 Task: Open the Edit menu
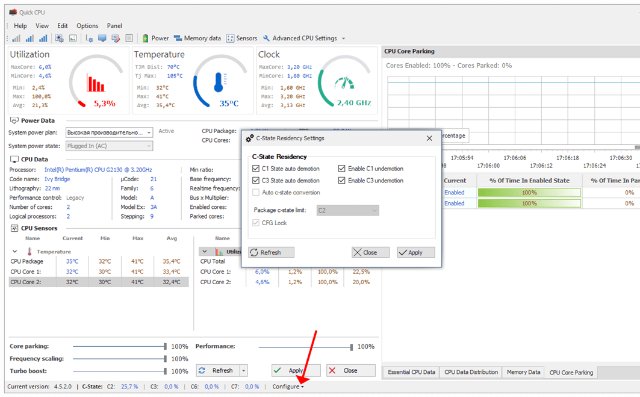62,26
